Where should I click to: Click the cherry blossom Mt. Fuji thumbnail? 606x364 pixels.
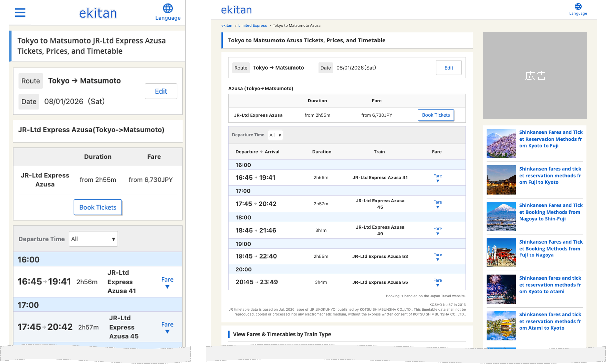pyautogui.click(x=501, y=143)
